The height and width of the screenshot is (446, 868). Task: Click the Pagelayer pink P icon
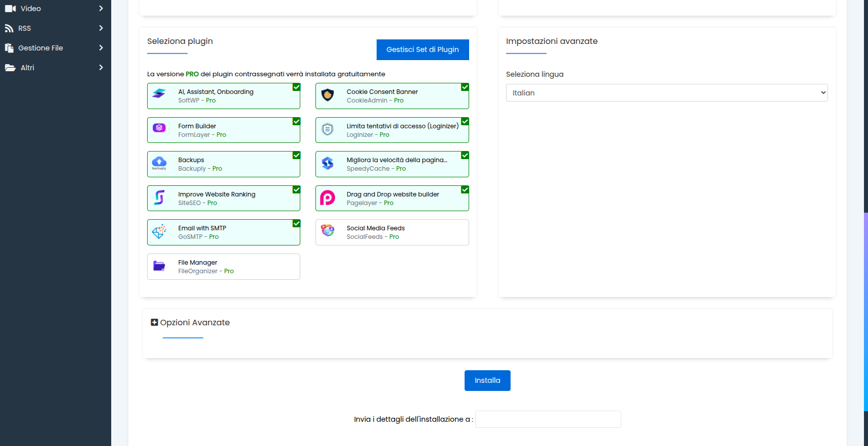[x=328, y=197]
